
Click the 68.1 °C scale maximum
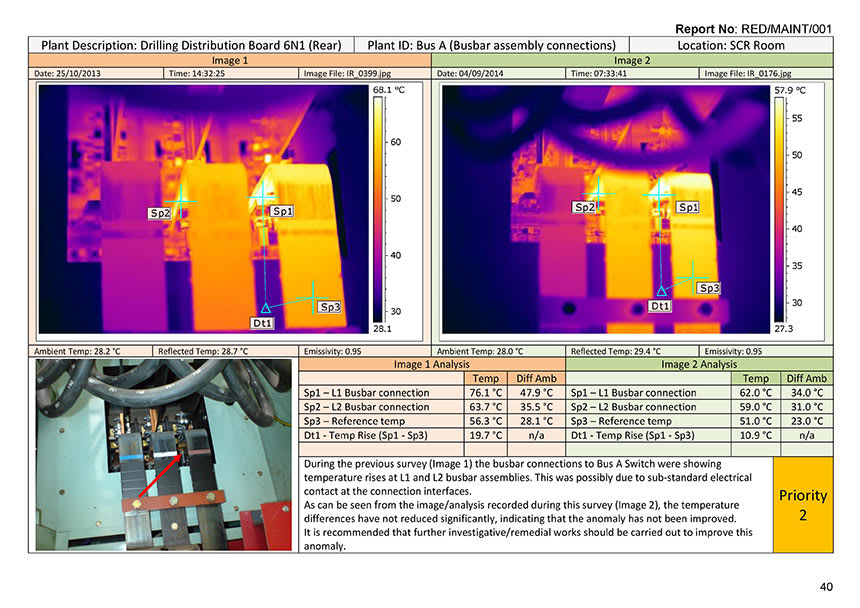[388, 90]
